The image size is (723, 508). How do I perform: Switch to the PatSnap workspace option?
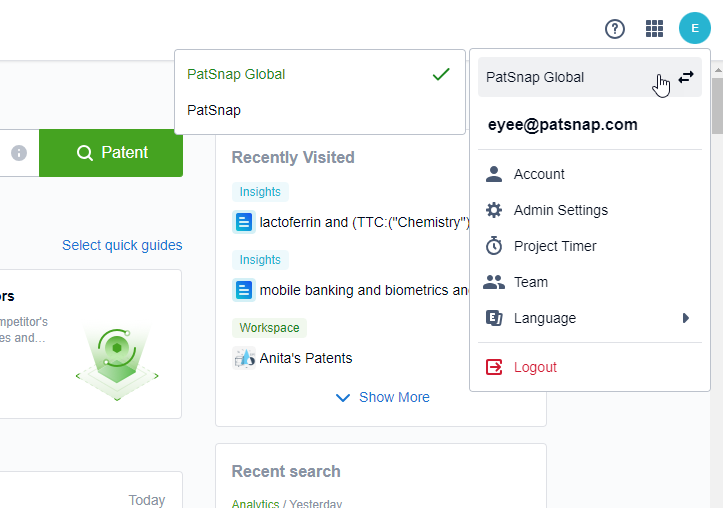pos(214,110)
